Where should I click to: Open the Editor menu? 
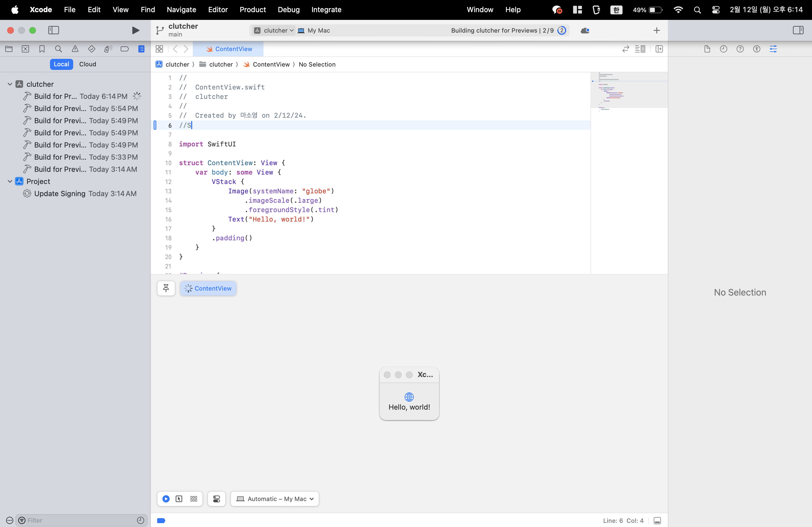[x=218, y=10]
